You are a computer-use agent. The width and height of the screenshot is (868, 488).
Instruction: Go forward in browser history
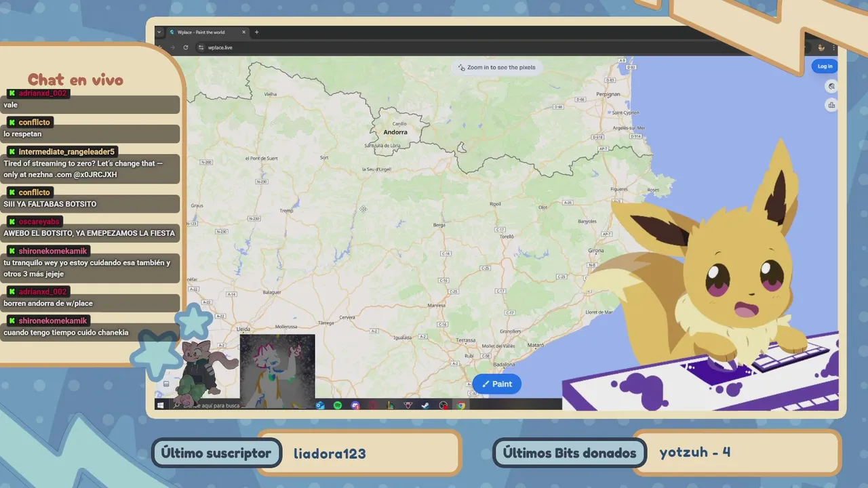[172, 47]
